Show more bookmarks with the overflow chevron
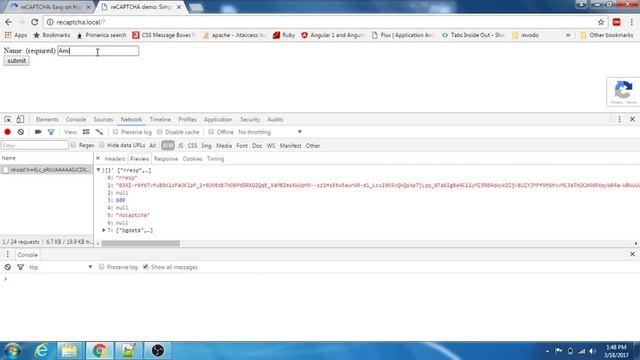 (x=568, y=35)
